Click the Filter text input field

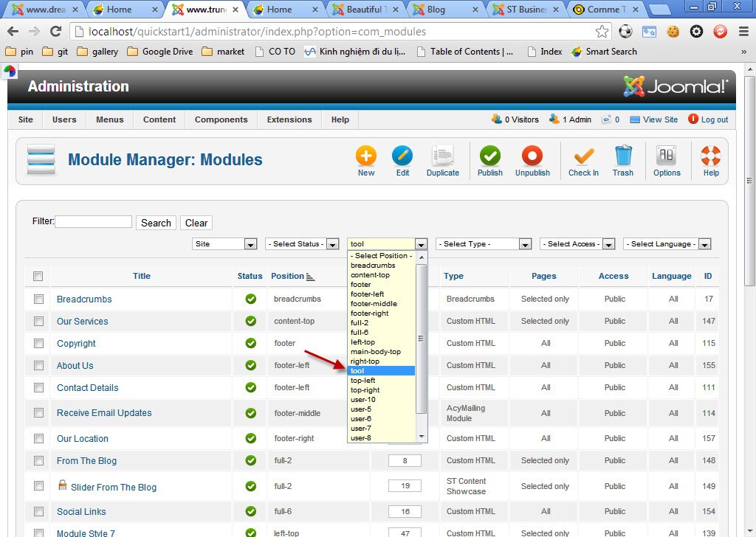(x=94, y=222)
